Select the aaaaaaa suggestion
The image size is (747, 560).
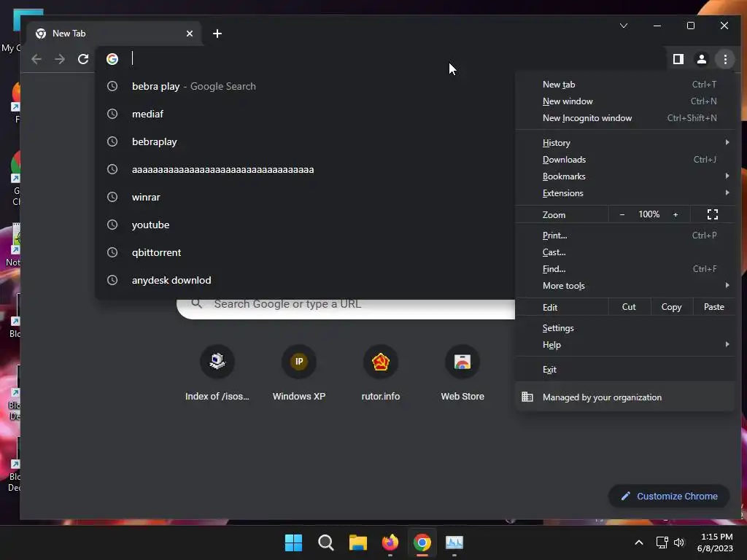[x=305, y=169]
